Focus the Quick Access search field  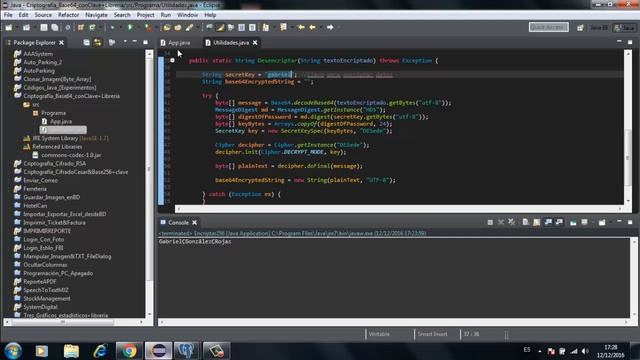tap(549, 27)
